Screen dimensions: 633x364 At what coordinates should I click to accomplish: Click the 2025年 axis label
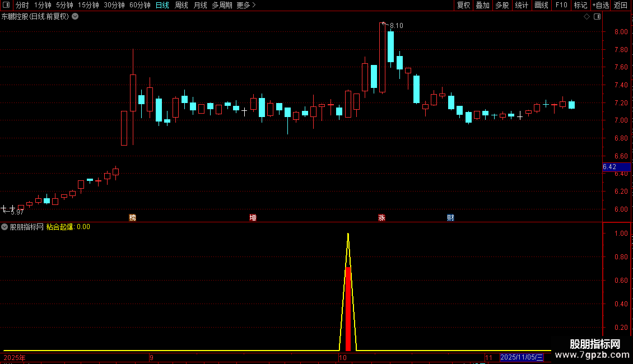pyautogui.click(x=15, y=357)
